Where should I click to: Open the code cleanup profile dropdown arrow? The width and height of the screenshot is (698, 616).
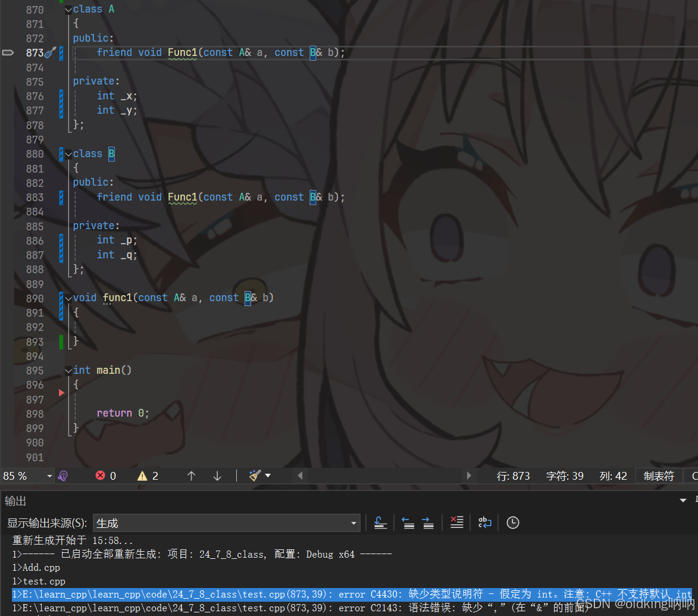click(268, 476)
